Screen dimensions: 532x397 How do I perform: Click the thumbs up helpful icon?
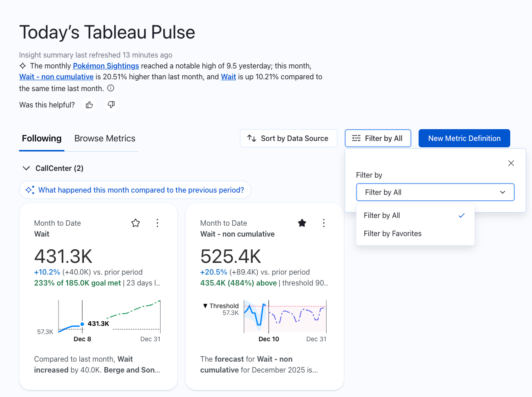tap(89, 105)
